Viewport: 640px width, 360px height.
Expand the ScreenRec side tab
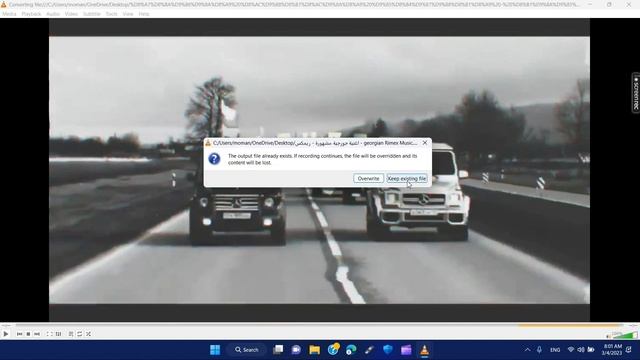click(636, 92)
